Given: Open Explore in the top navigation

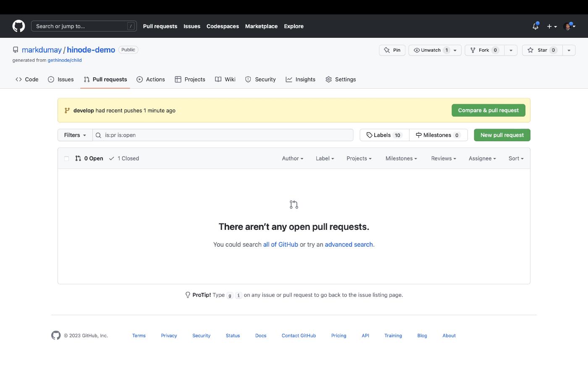Looking at the screenshot, I should 294,26.
